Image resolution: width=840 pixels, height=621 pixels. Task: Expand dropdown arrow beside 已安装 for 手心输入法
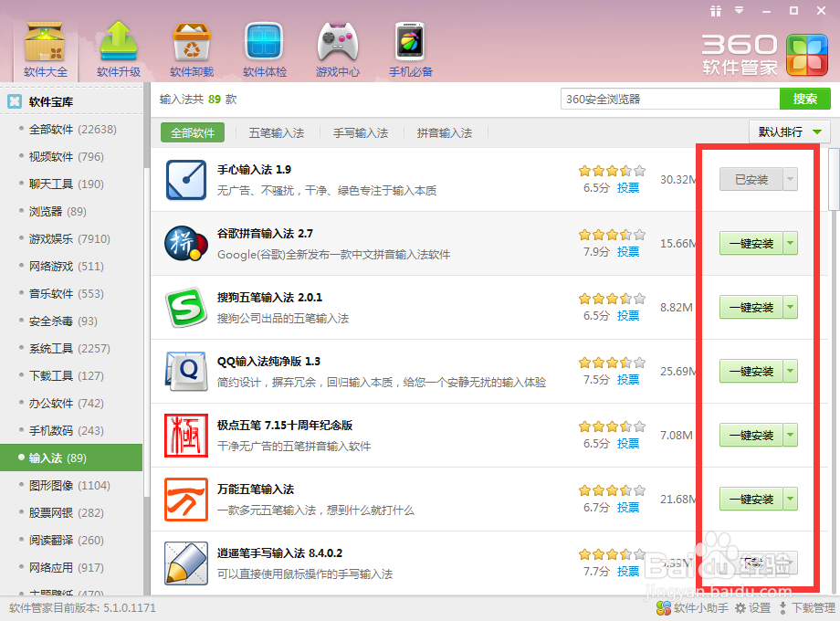[790, 180]
